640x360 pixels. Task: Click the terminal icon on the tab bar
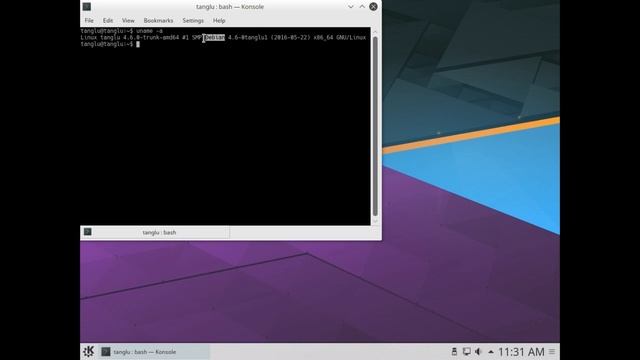(88, 232)
